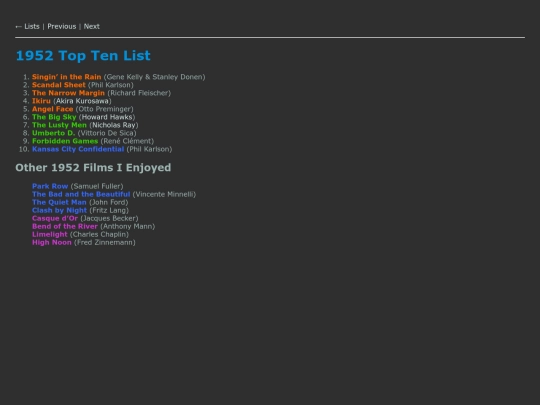Open the Ikiru film link

tap(41, 101)
